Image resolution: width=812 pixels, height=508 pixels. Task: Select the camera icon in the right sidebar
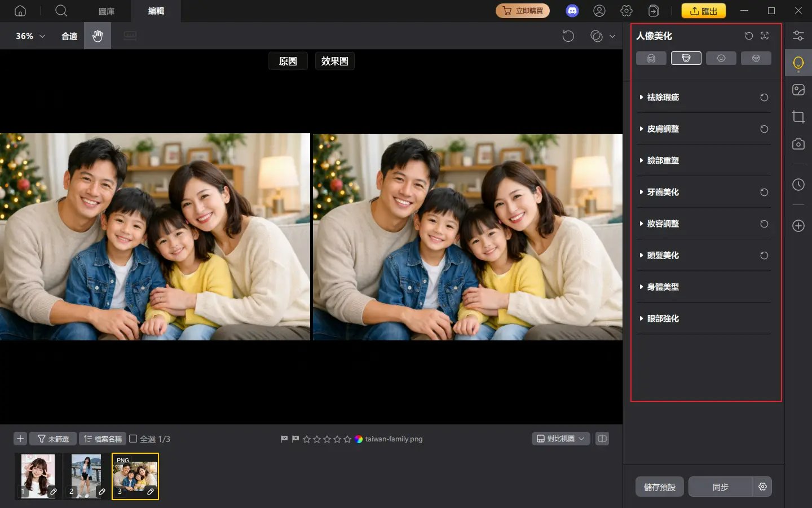coord(798,144)
